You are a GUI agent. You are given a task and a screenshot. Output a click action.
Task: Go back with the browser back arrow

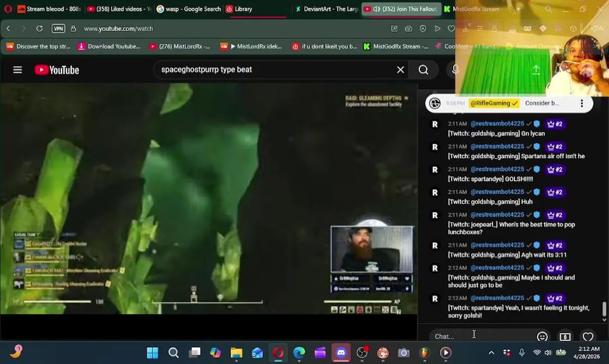pyautogui.click(x=8, y=29)
